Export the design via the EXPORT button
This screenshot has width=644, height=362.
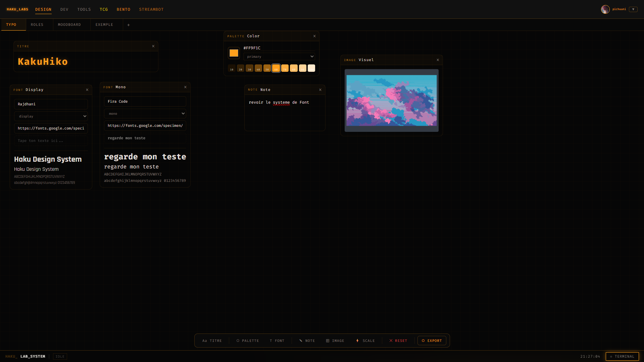pyautogui.click(x=432, y=341)
